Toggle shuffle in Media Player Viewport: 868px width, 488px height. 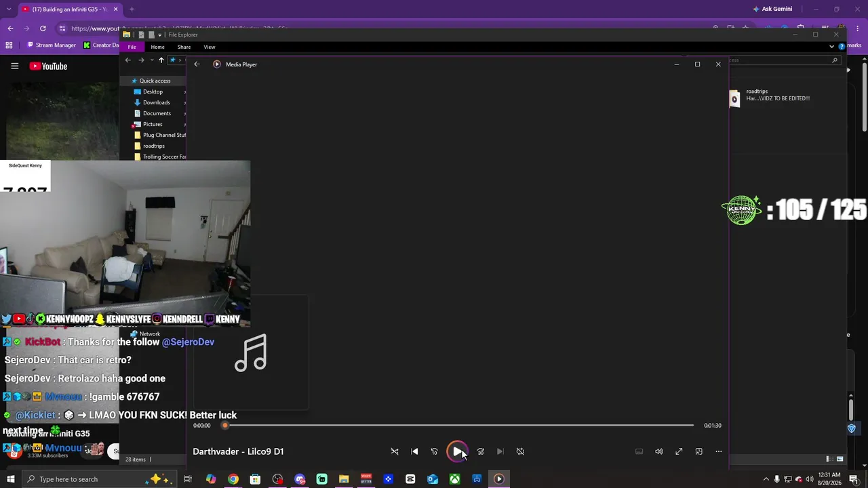pos(395,451)
